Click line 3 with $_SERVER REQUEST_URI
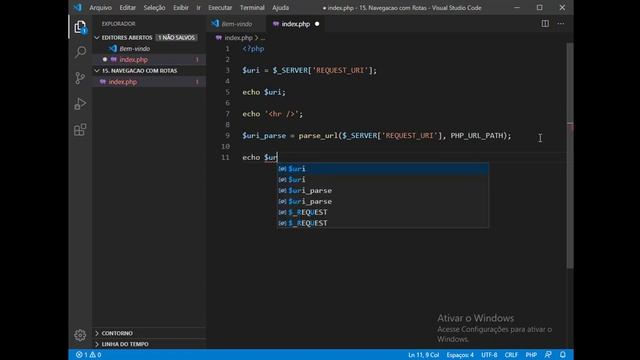 [309, 70]
